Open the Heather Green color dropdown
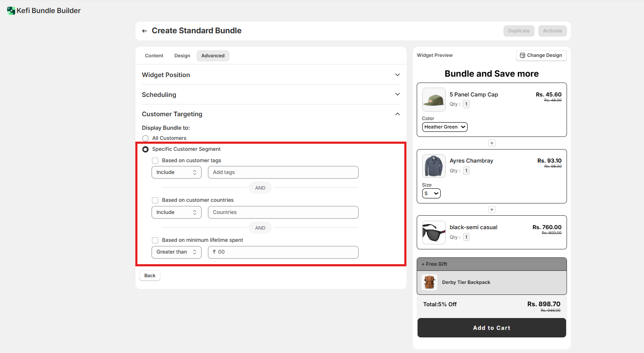This screenshot has width=644, height=353. pos(444,127)
